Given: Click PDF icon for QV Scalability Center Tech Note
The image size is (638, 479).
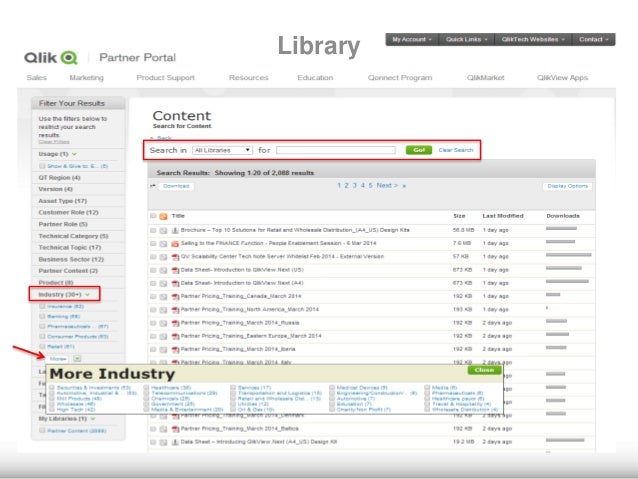Looking at the screenshot, I should (x=175, y=257).
